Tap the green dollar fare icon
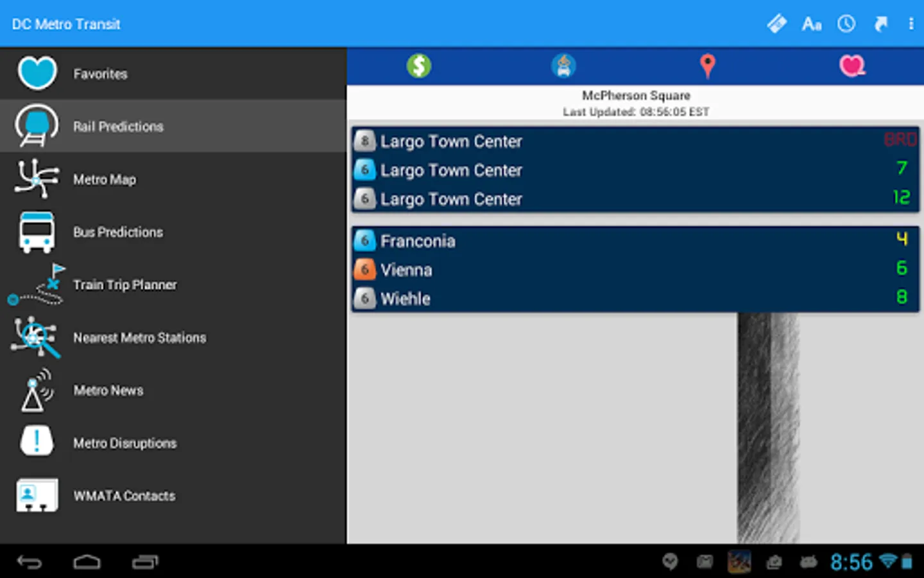The width and height of the screenshot is (924, 578). click(419, 66)
